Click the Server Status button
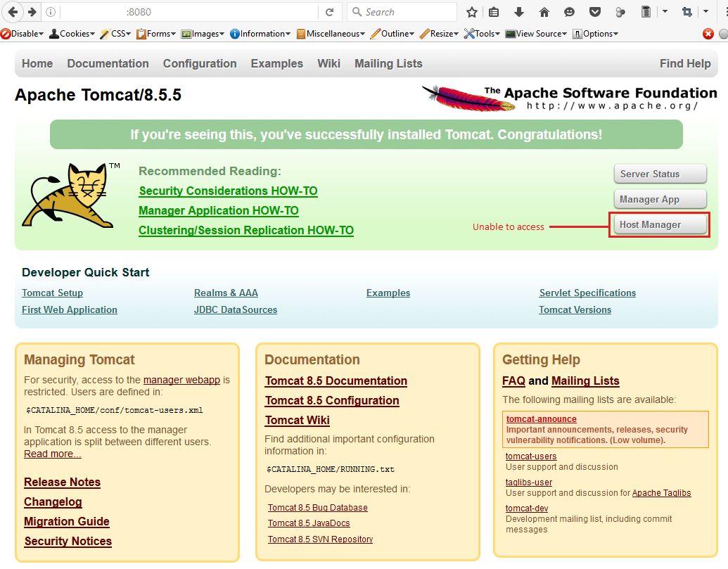The height and width of the screenshot is (569, 728). pos(660,174)
